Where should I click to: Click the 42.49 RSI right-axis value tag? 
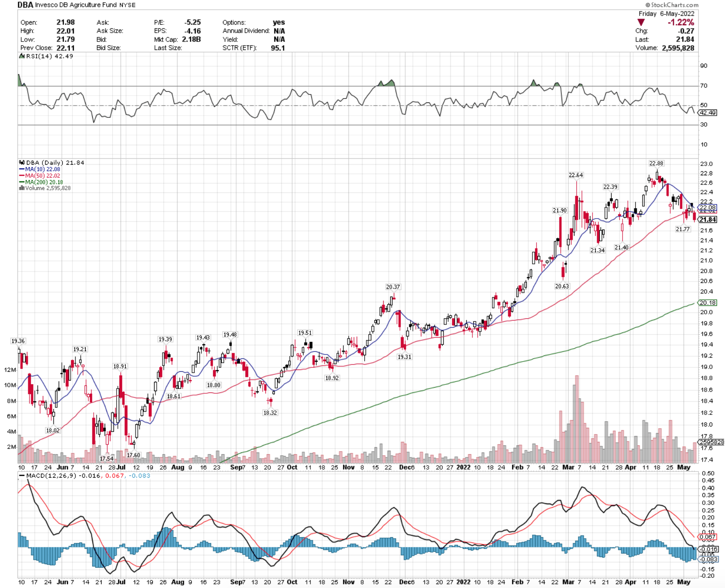tap(708, 113)
